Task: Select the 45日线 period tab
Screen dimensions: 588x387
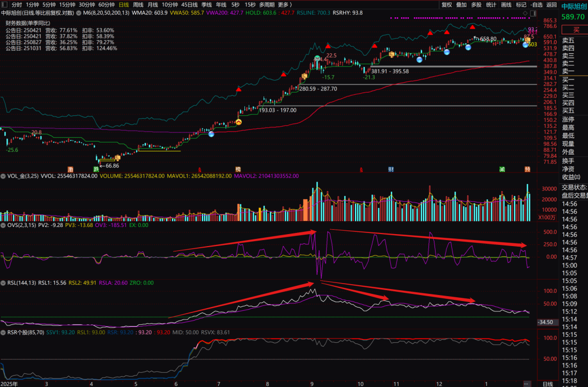Action: pyautogui.click(x=189, y=5)
